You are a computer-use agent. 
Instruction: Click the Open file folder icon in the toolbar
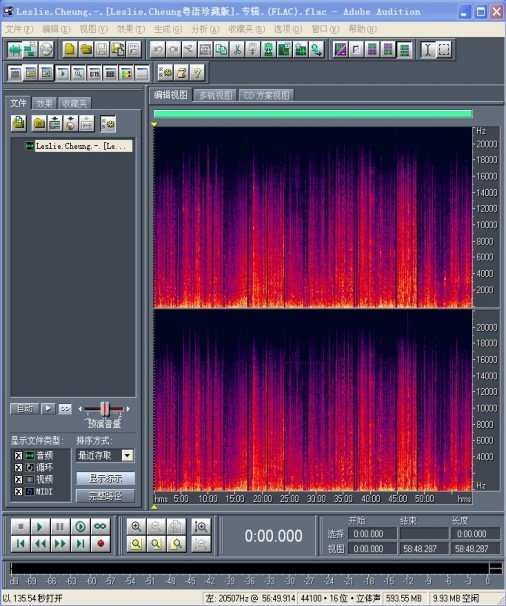(x=86, y=49)
